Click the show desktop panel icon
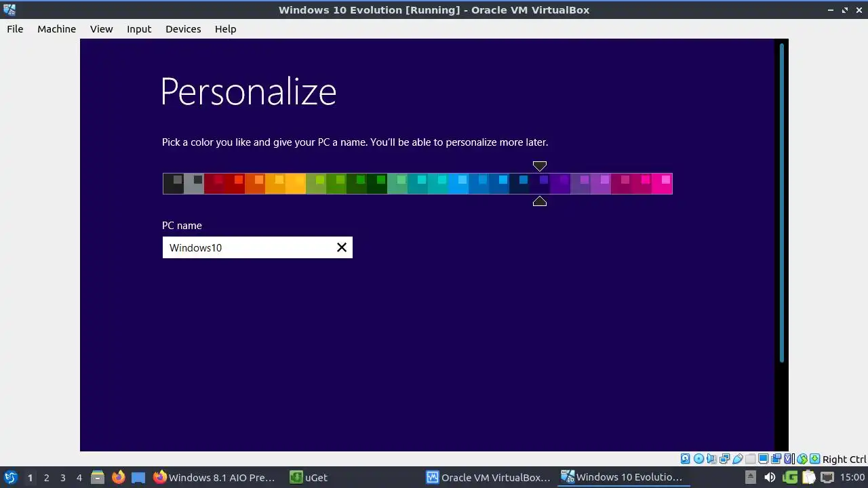868x488 pixels. point(138,477)
